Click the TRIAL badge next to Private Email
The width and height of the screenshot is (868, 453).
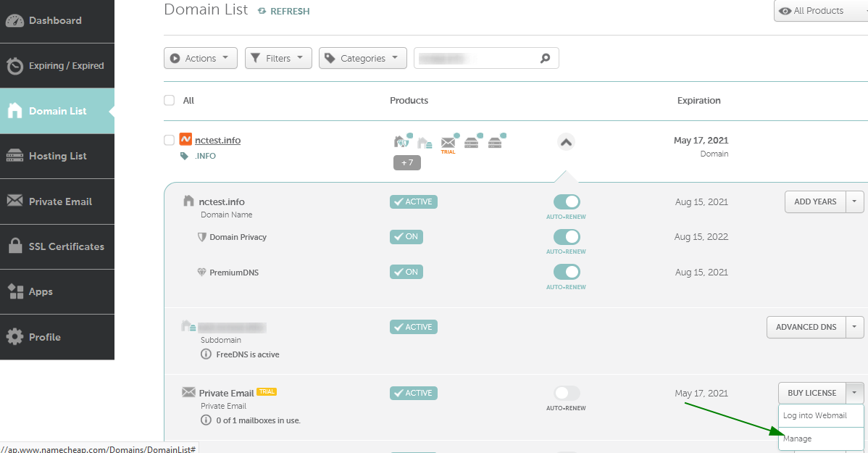[x=267, y=391]
